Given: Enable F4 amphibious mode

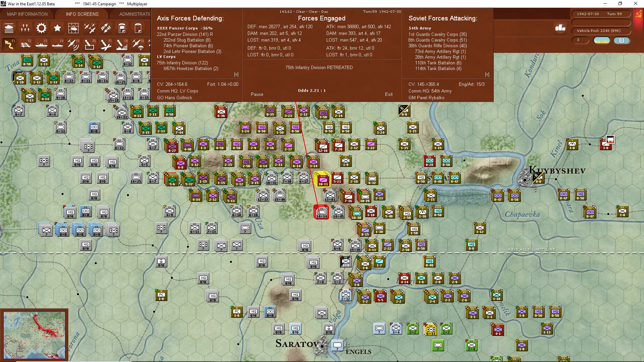Looking at the screenshot, I should (x=57, y=44).
